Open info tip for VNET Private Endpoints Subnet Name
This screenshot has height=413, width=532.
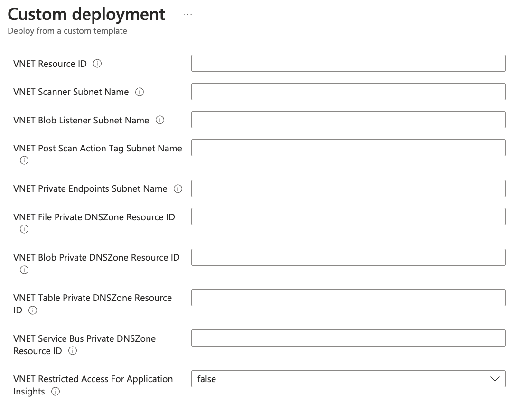pyautogui.click(x=178, y=189)
